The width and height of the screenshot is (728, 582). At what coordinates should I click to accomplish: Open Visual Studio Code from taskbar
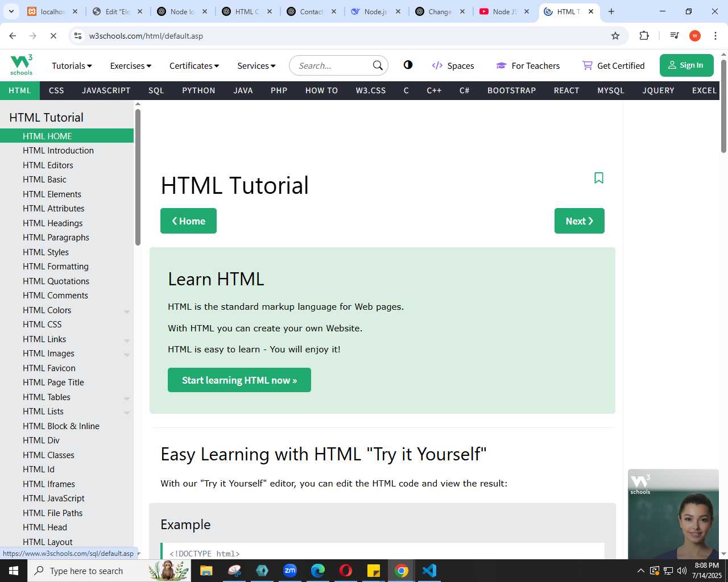pos(429,571)
